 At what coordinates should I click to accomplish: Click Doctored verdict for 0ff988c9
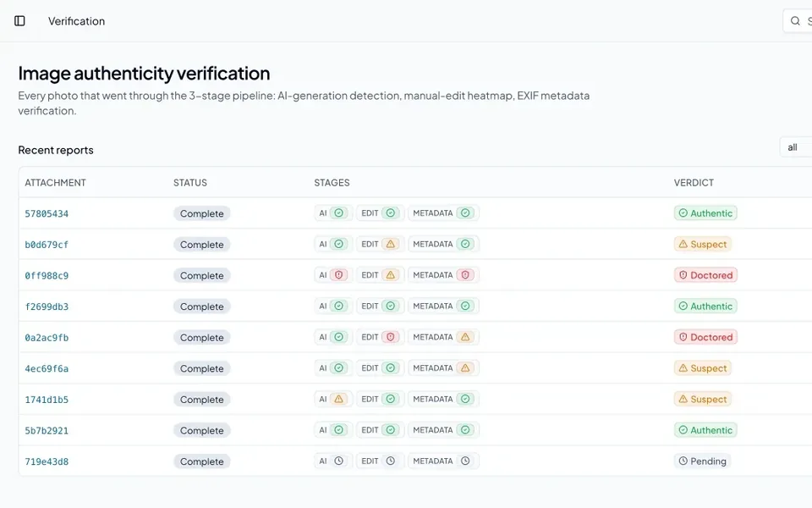[x=705, y=275]
